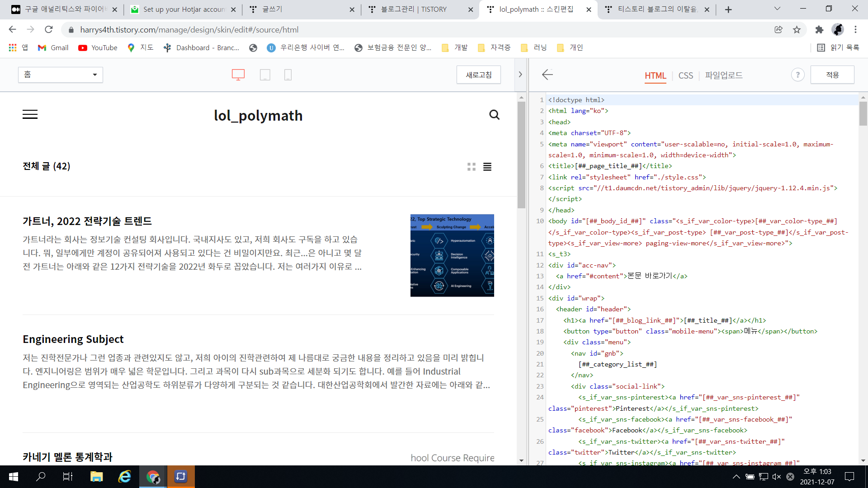Switch preview to tablet view icon
The image size is (868, 488).
point(265,75)
